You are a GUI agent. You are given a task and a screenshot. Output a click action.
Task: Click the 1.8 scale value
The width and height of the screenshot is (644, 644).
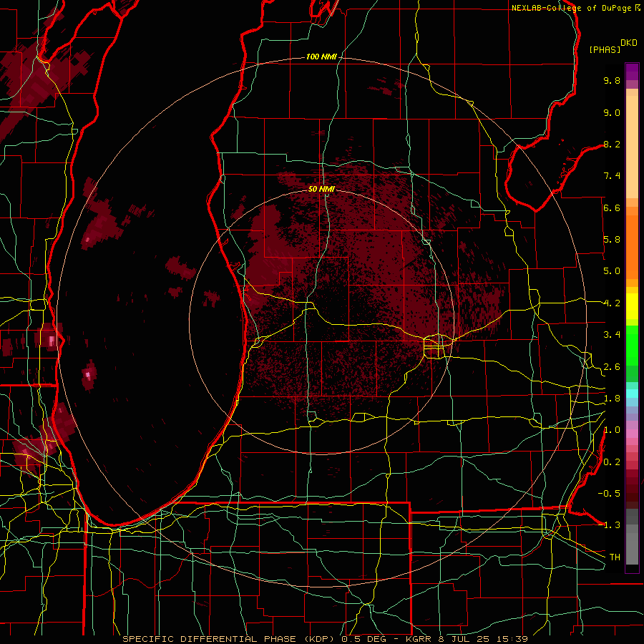point(612,399)
